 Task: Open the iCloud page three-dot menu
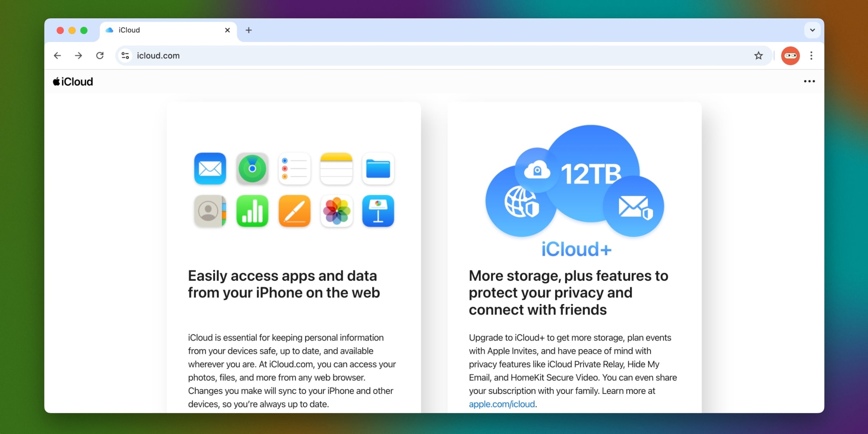pos(809,81)
